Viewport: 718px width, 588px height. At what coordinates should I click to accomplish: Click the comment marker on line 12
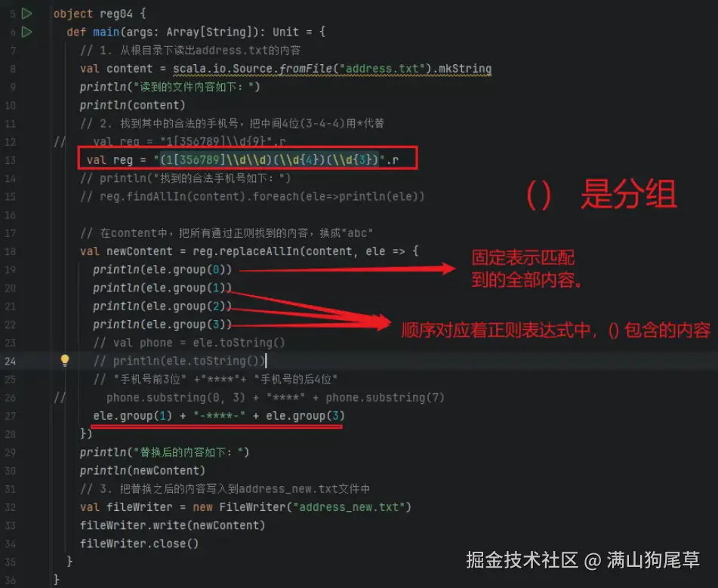click(x=60, y=141)
